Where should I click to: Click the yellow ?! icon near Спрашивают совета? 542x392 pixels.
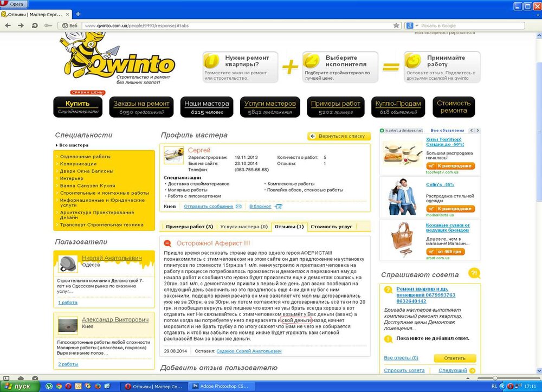[x=474, y=273]
